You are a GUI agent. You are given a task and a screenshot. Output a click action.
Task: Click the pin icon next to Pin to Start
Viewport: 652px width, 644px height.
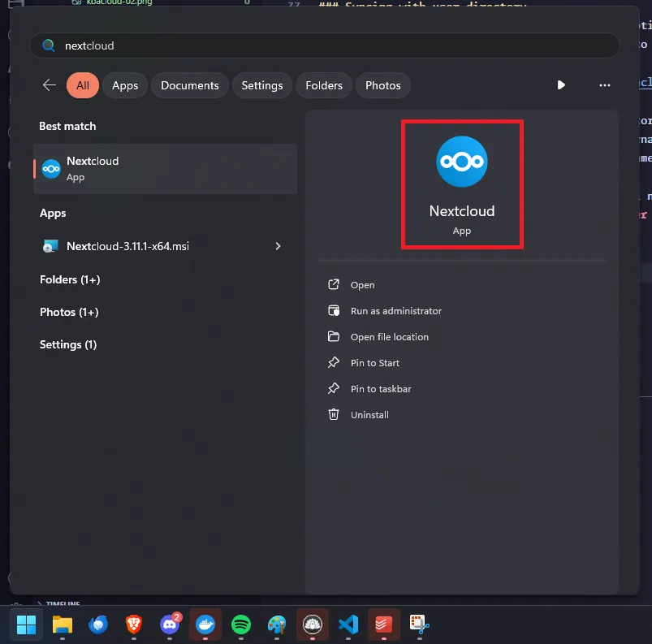(x=334, y=362)
